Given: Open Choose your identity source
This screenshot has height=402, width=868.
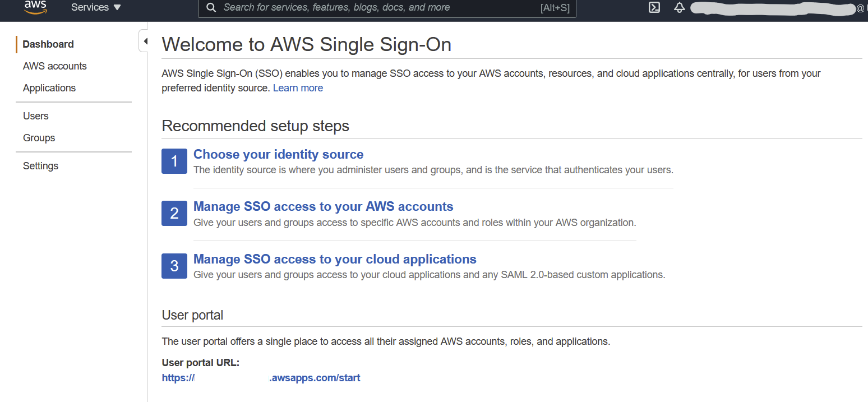Looking at the screenshot, I should (278, 154).
